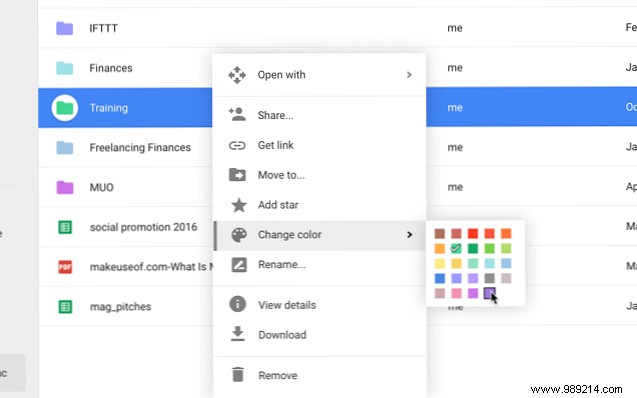Select the Freelancing Finances folder name
This screenshot has height=398, width=637.
(140, 148)
